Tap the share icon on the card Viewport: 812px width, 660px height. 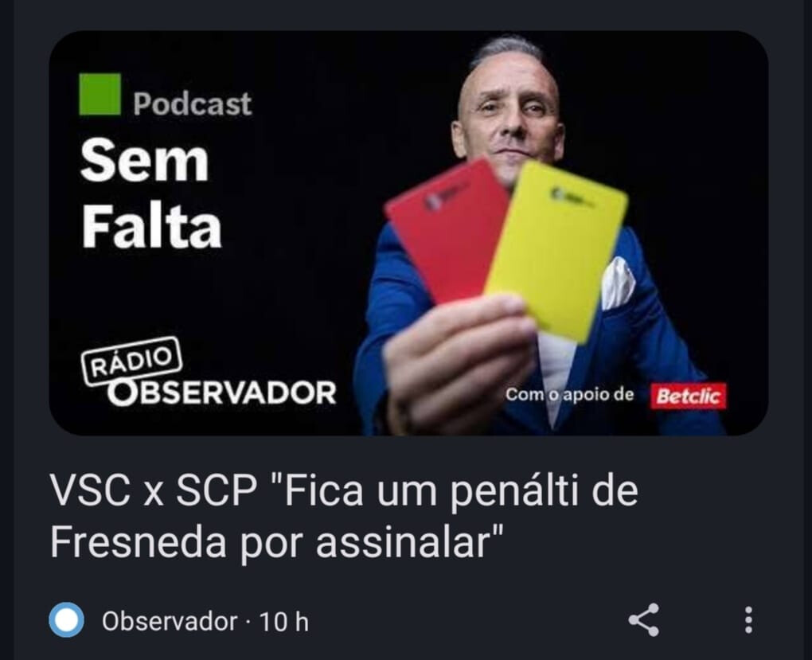point(644,619)
